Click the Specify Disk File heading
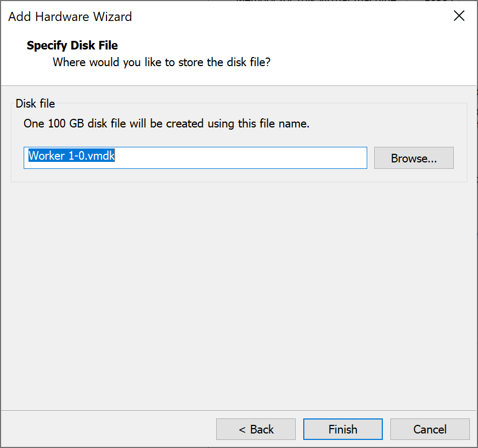The height and width of the screenshot is (448, 478). 72,45
